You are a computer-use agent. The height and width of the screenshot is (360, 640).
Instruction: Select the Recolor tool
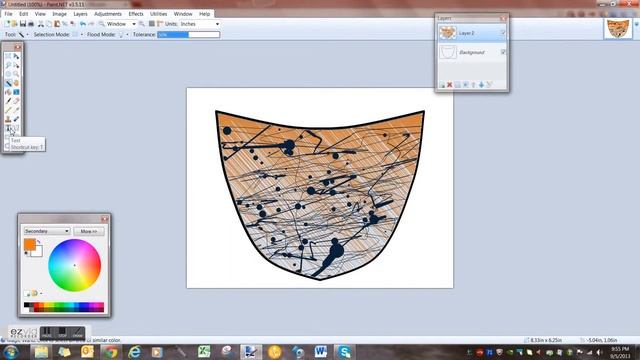[x=16, y=119]
